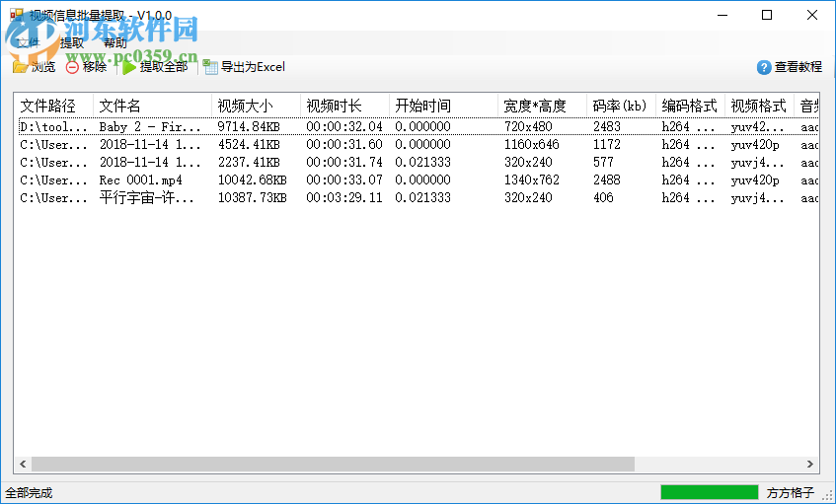
Task: Click the horizontal scrollbar thumb
Action: click(x=334, y=464)
